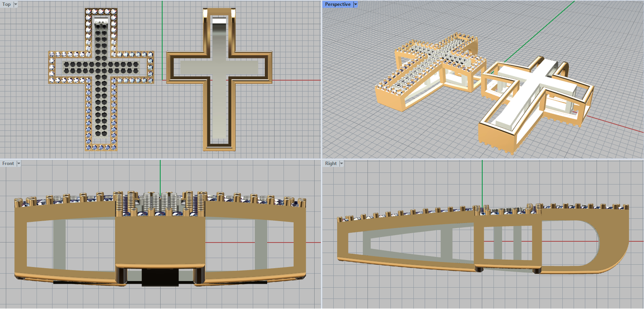Activate the Right viewport title label
The height and width of the screenshot is (311, 644).
coord(331,164)
